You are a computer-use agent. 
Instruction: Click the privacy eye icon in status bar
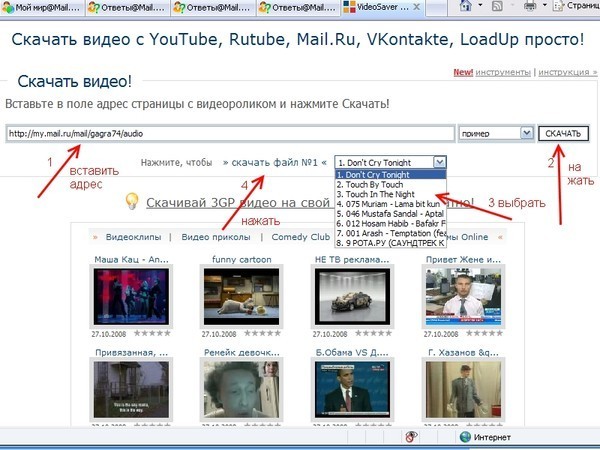click(x=411, y=437)
